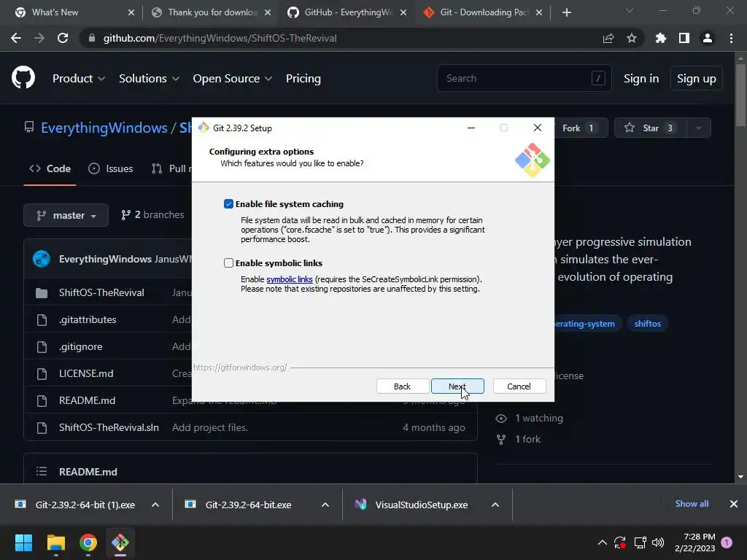
Task: Uncheck Enable file system caching
Action: coord(228,204)
